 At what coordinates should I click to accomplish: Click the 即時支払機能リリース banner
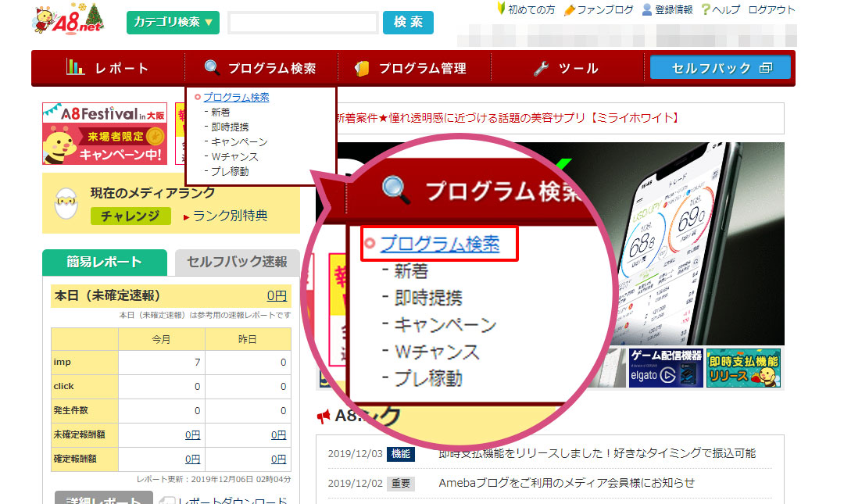[743, 368]
